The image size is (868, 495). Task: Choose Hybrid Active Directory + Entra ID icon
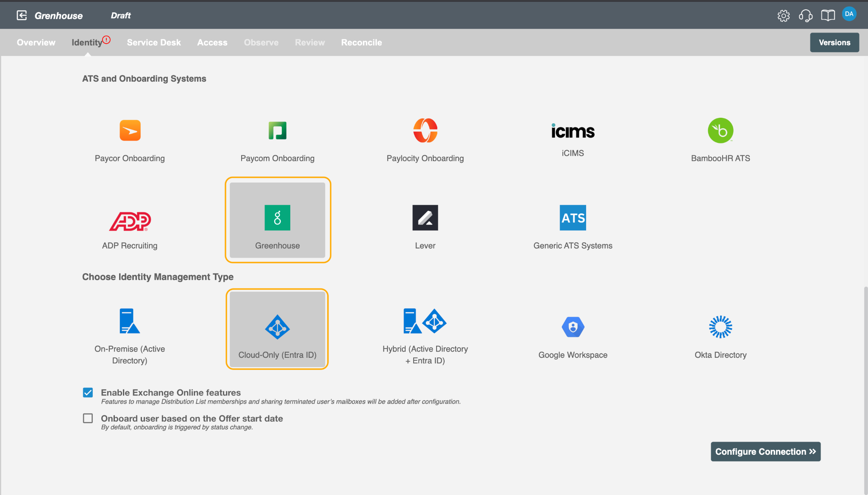pos(425,321)
